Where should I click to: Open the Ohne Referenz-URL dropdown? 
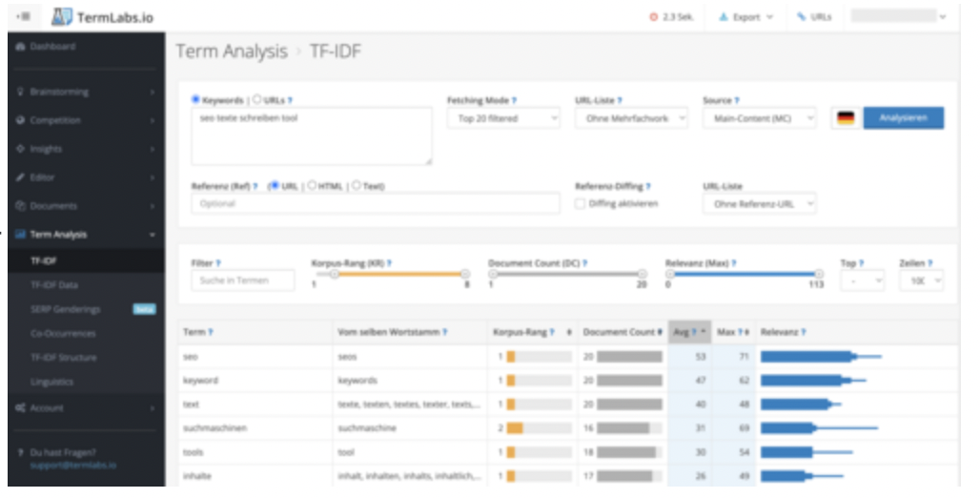coord(760,203)
